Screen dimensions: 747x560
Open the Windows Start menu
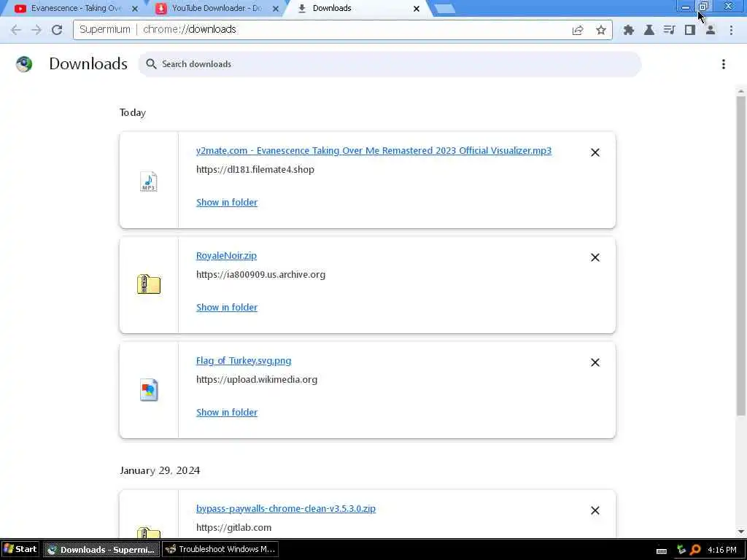coord(20,549)
